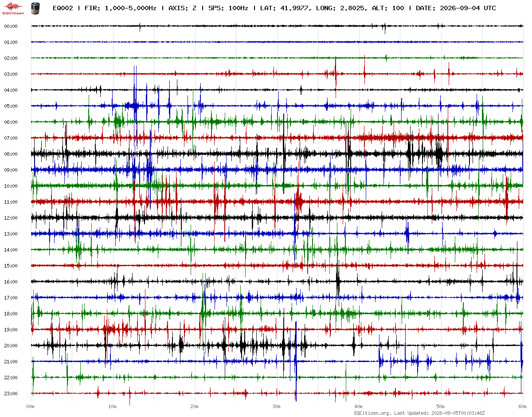Click the 50m tick on time axis
Screen dimensions: 532x417
click(x=440, y=406)
